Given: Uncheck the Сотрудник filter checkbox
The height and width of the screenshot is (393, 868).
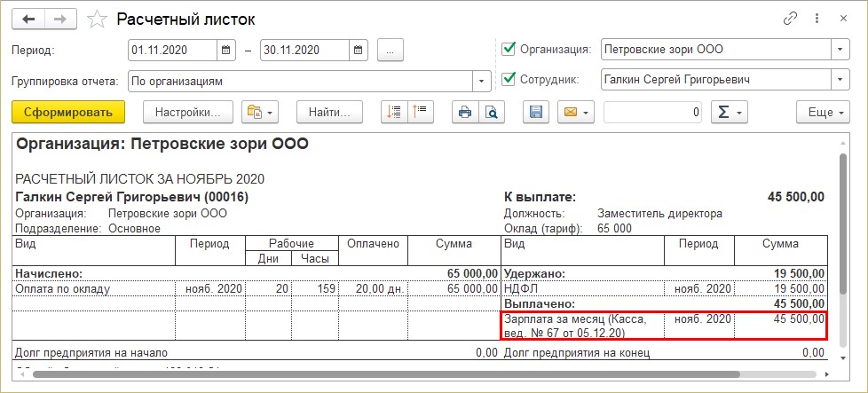Looking at the screenshot, I should coord(509,79).
